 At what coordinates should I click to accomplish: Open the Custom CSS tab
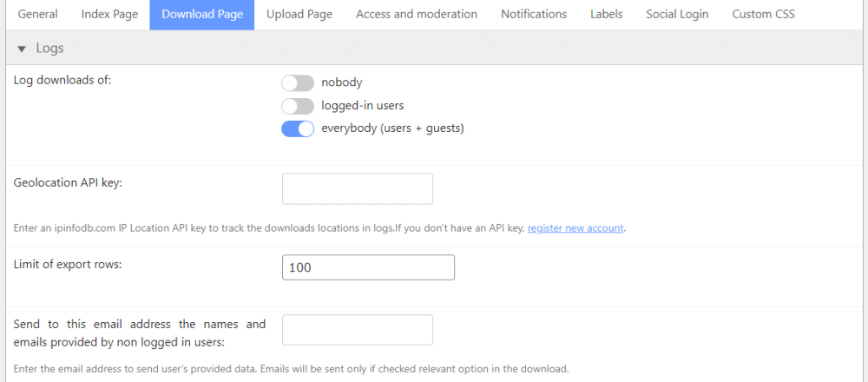763,15
